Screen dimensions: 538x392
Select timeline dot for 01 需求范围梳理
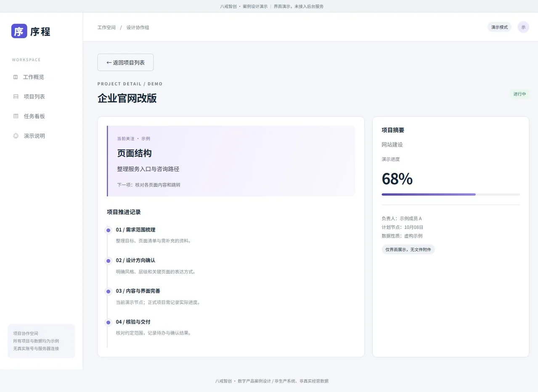(108, 230)
